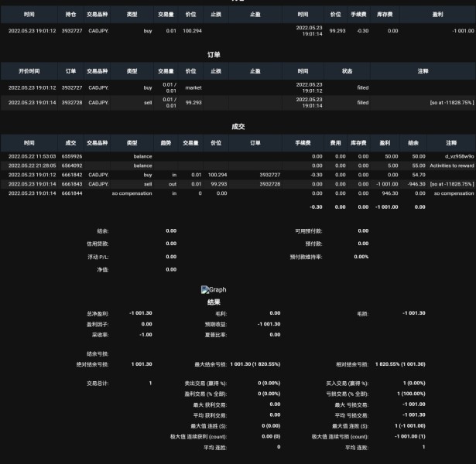Click the 趋势 column header in deals table
The width and height of the screenshot is (476, 464).
pyautogui.click(x=166, y=143)
